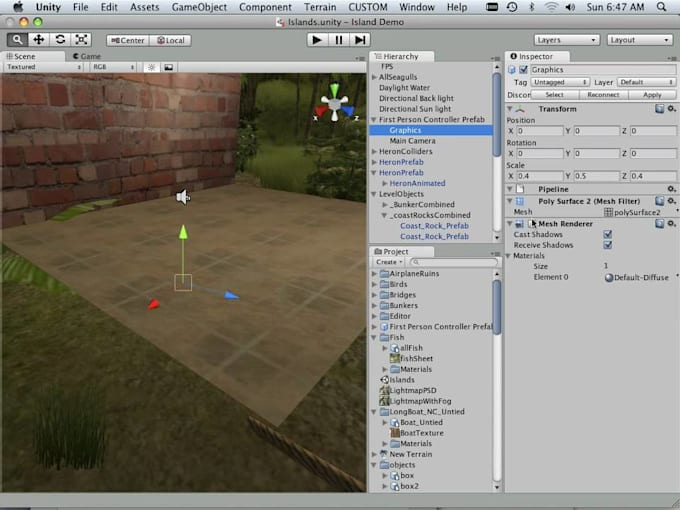
Task: Open the Component menu
Action: pyautogui.click(x=265, y=7)
